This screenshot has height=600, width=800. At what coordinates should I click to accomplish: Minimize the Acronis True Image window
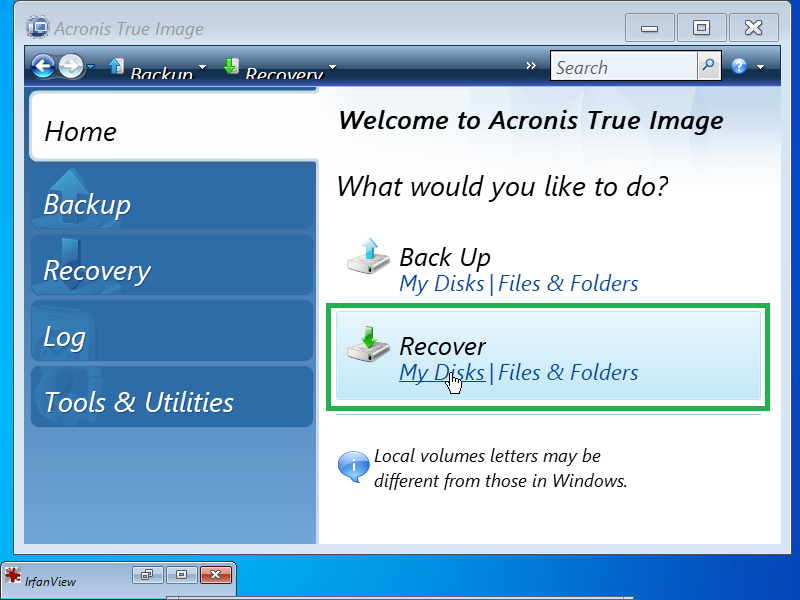649,28
